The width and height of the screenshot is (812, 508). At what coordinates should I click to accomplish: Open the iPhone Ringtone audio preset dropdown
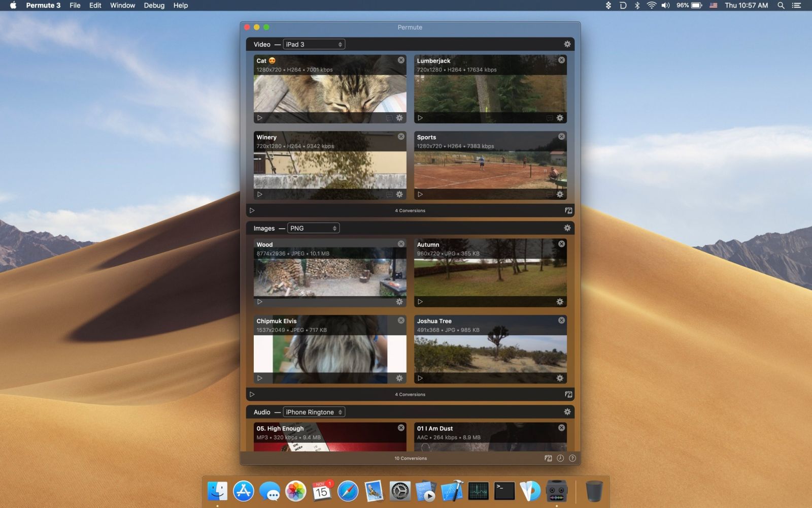[x=314, y=411]
